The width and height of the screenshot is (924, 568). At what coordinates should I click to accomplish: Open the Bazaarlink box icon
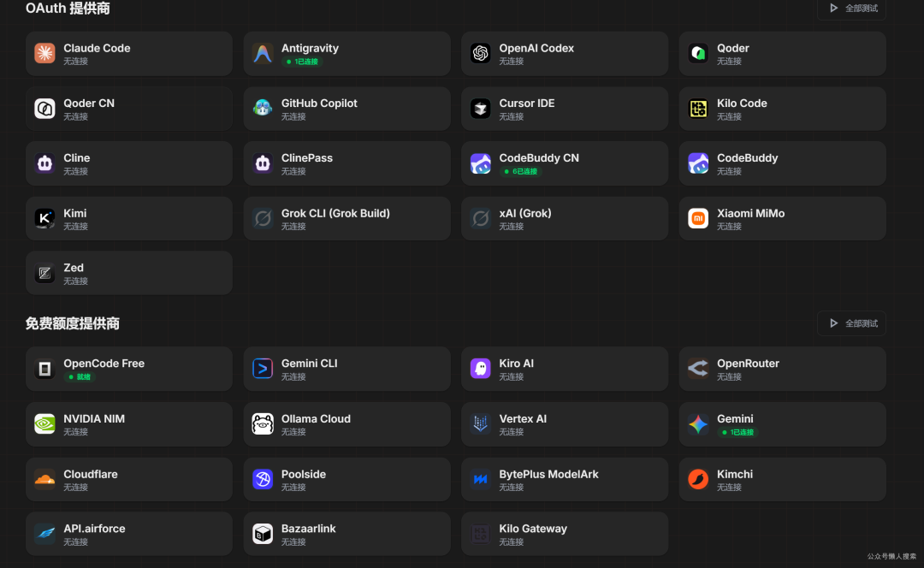(263, 534)
